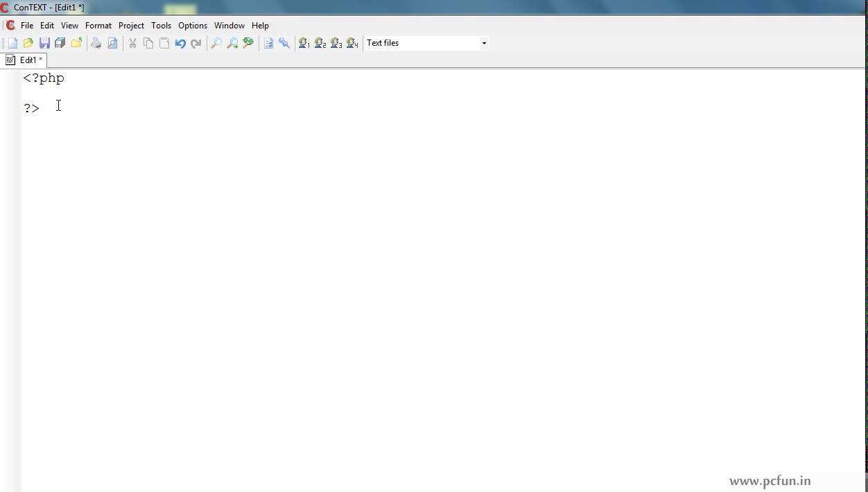Open the Options menu
868x492 pixels.
193,26
